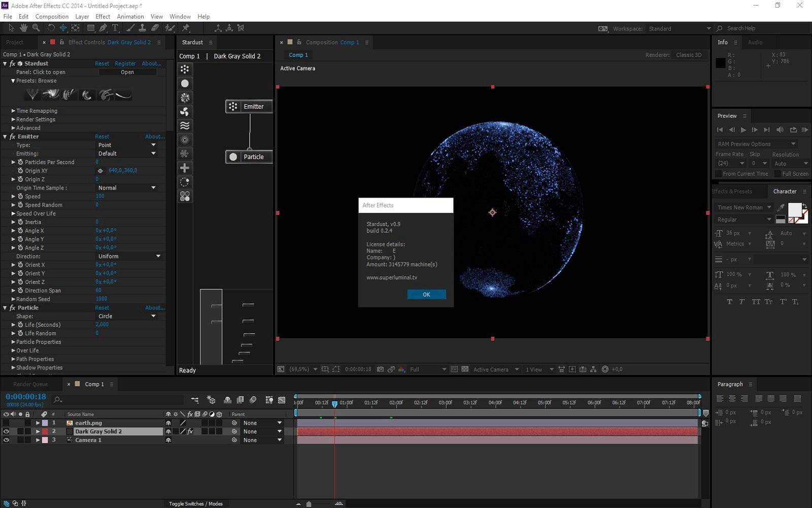Hide the Camera 1 layer
812x508 pixels.
tap(6, 440)
